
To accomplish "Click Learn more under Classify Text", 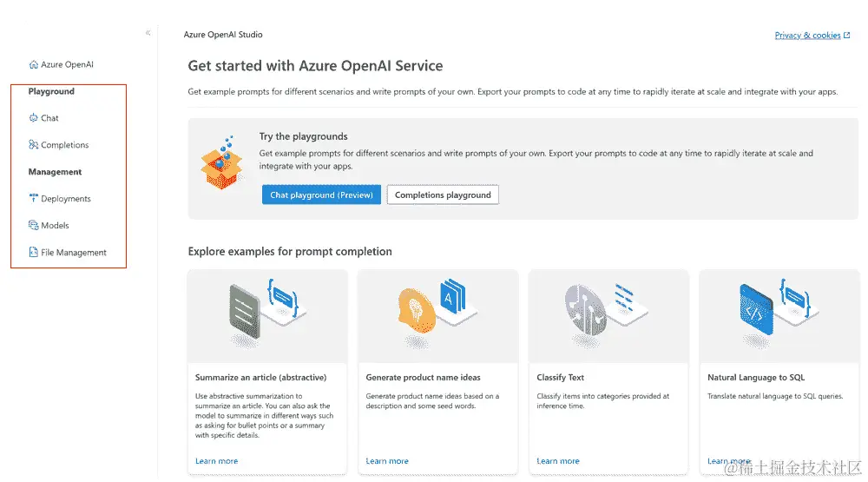I will click(x=558, y=461).
